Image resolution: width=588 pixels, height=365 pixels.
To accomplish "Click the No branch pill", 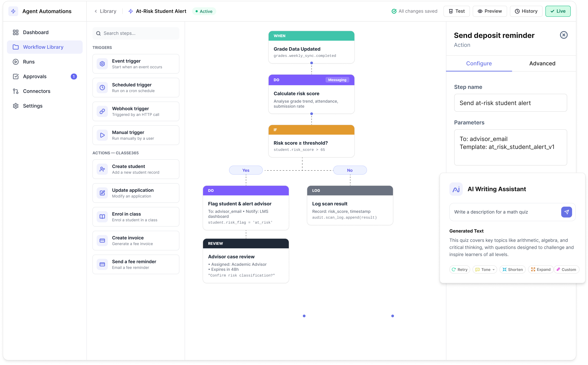I will (x=350, y=170).
